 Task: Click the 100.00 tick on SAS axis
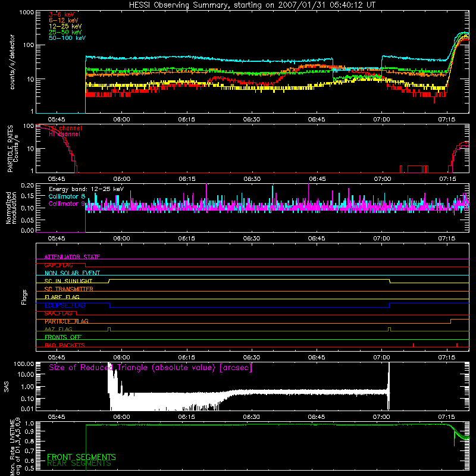click(24, 364)
